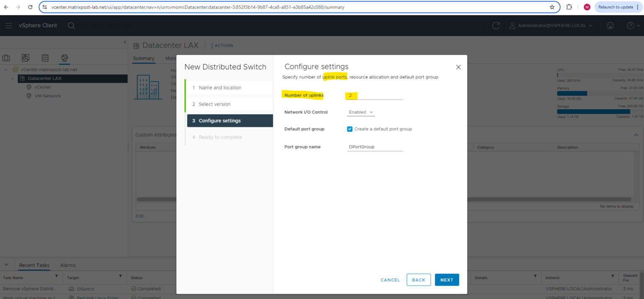Screen dimensions: 644x299
Task: Open the Chrome profile avatar M
Action: click(587, 7)
